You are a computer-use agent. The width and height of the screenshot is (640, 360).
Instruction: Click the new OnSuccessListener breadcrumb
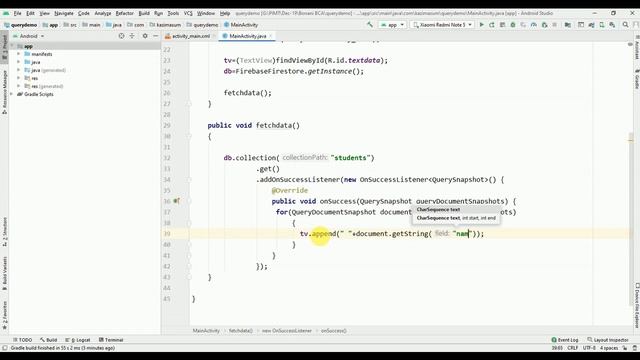click(287, 331)
